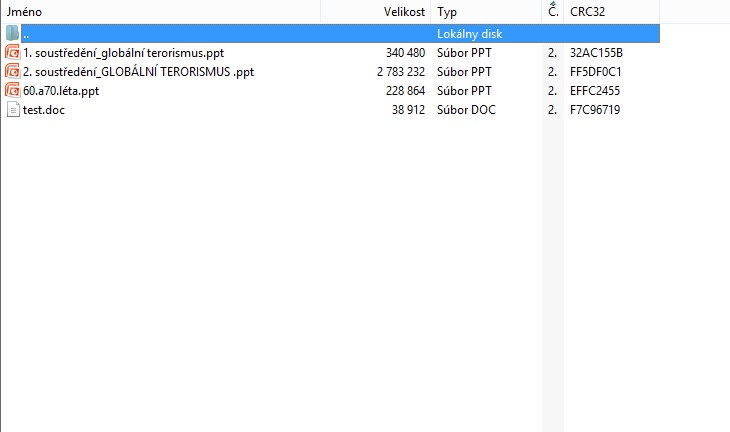Click 'Súbor PPT' type of 340 480 row

[464, 53]
